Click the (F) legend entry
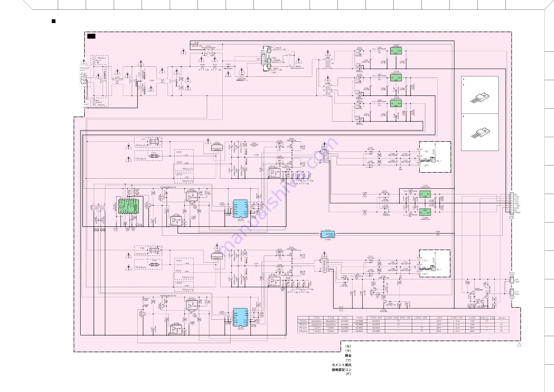 pos(348,374)
